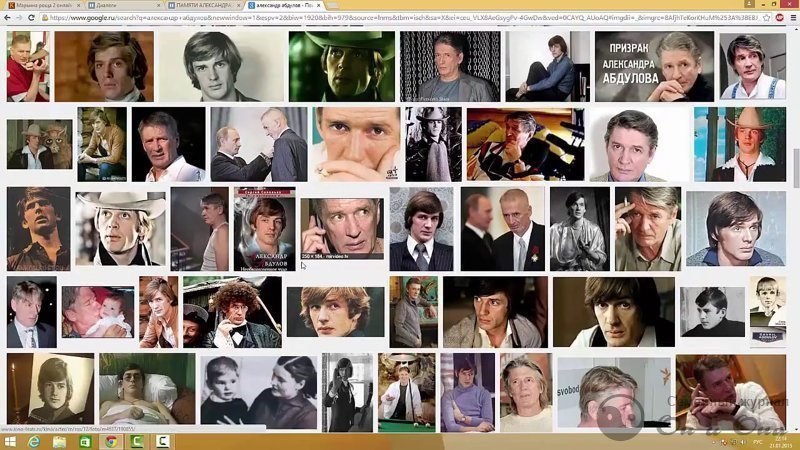Viewport: 800px width, 450px height.
Task: Open the Windows Start button
Action: 10,441
